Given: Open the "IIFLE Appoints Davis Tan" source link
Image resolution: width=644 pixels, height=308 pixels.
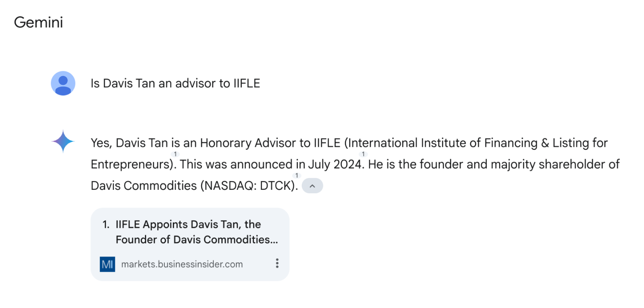Looking at the screenshot, I should [x=188, y=224].
